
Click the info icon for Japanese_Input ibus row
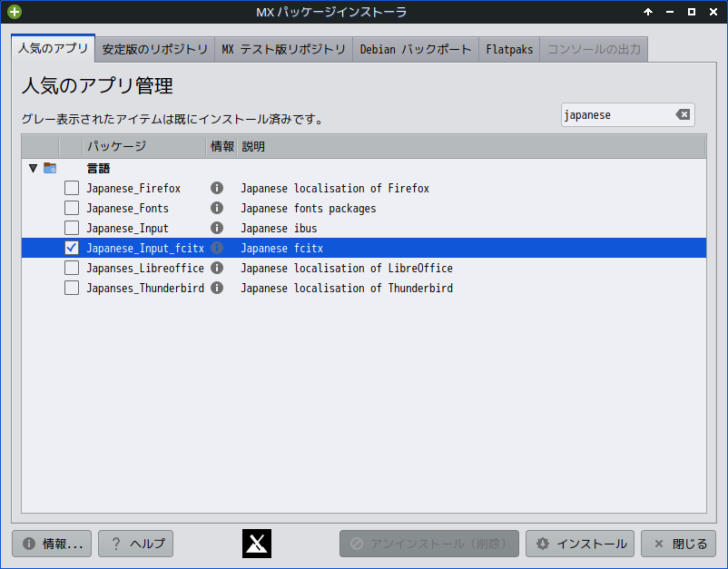tap(217, 228)
